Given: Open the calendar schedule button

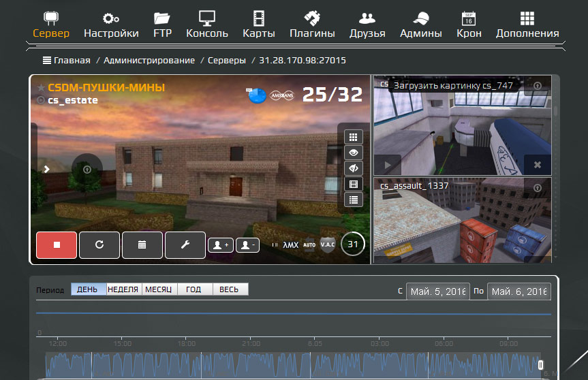Looking at the screenshot, I should [x=142, y=245].
